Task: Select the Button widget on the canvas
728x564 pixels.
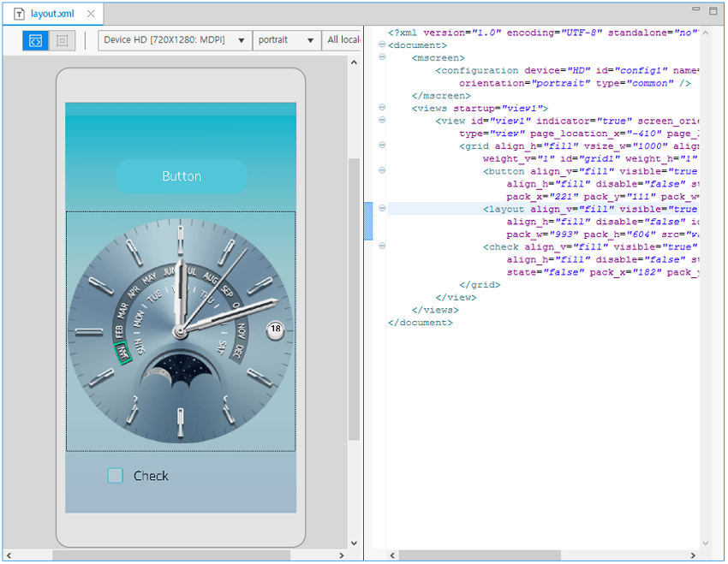Action: coord(181,176)
